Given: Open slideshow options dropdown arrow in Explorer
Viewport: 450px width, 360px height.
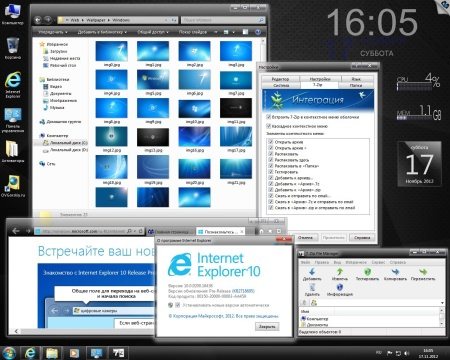Looking at the screenshot, I should pos(216,32).
